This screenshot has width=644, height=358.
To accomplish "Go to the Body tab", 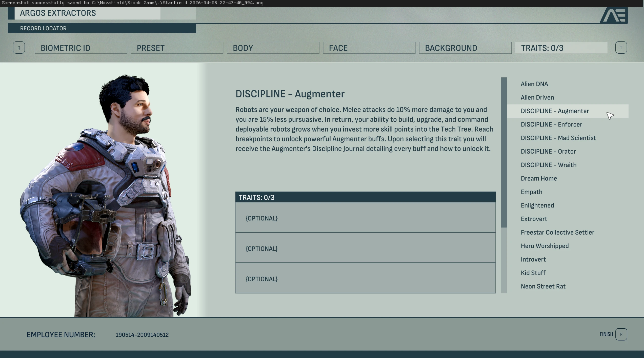I will click(273, 48).
